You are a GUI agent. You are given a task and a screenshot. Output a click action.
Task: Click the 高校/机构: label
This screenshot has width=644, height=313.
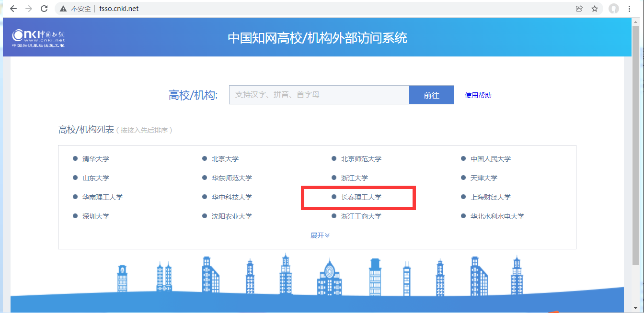pos(193,95)
